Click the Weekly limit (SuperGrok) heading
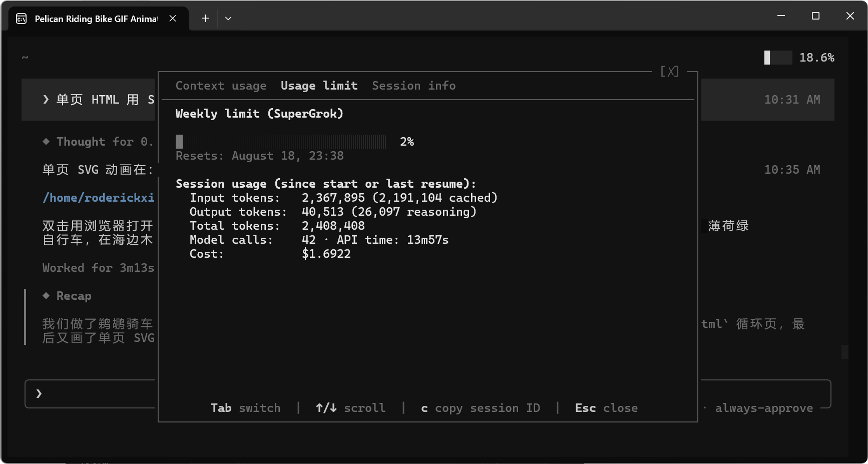Screen dimensions: 868x464 (259, 114)
